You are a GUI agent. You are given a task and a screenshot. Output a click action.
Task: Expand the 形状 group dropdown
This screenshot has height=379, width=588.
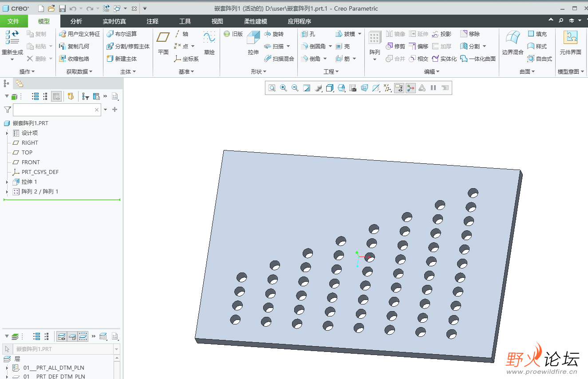[259, 71]
